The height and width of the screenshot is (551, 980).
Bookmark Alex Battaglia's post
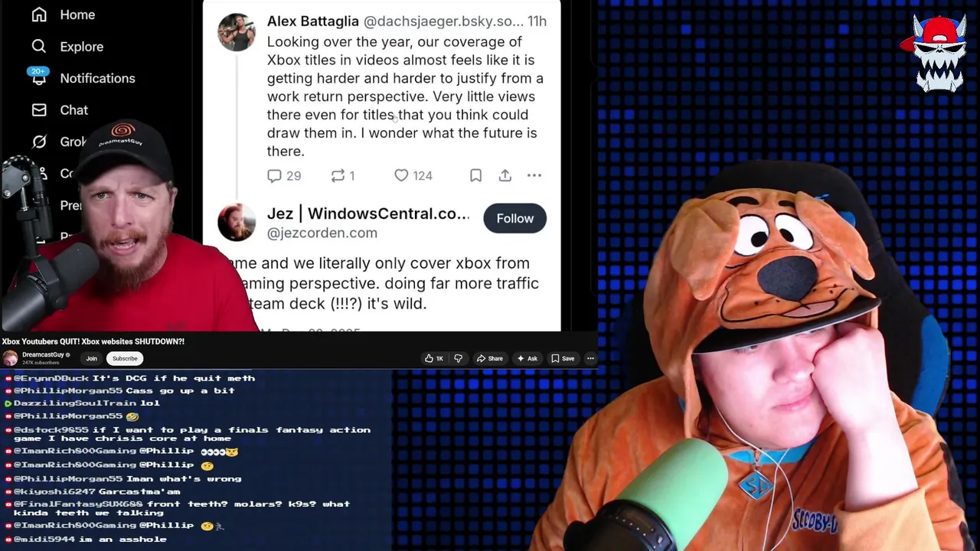click(x=475, y=176)
